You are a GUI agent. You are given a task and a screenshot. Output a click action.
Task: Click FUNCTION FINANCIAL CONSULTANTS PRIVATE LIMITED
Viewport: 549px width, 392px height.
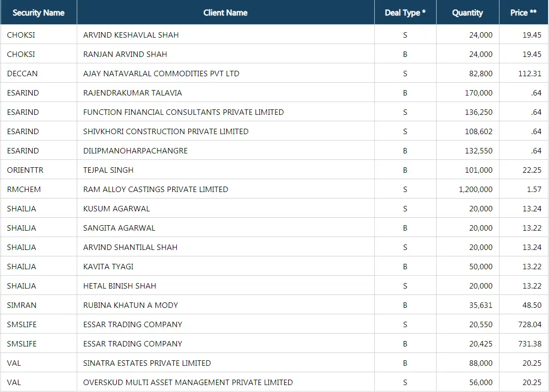(x=184, y=112)
